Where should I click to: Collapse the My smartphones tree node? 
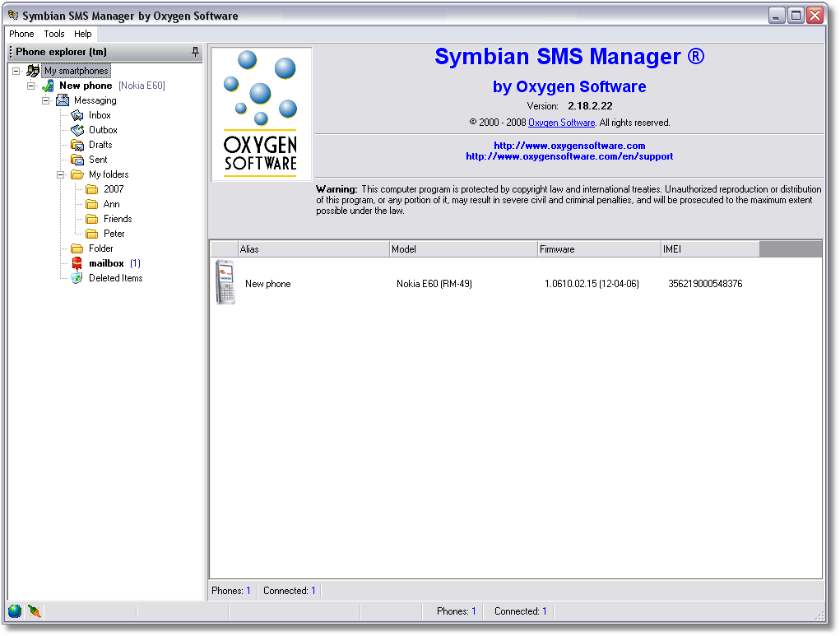point(16,71)
